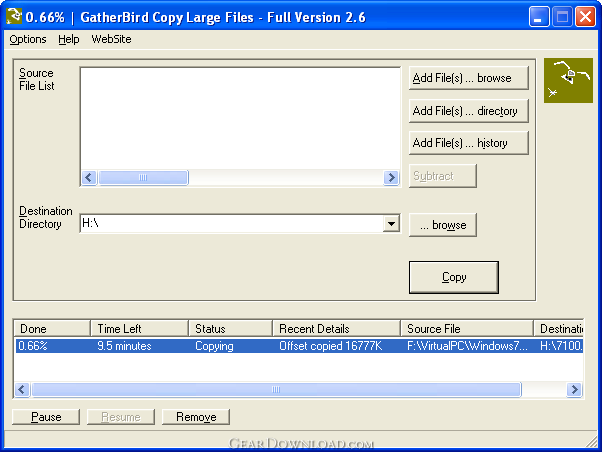
Task: Open the WebSite menu
Action: pyautogui.click(x=111, y=39)
